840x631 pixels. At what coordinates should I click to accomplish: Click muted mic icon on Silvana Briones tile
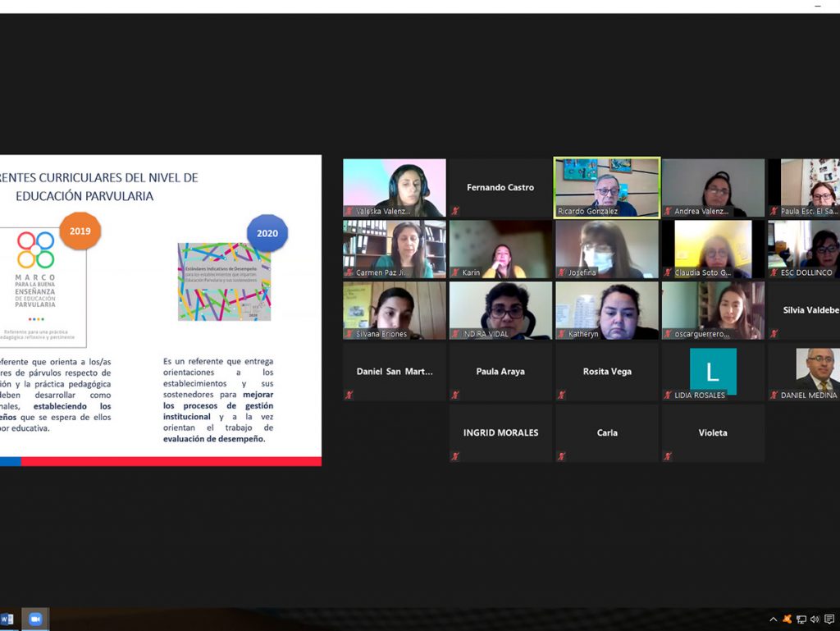349,334
